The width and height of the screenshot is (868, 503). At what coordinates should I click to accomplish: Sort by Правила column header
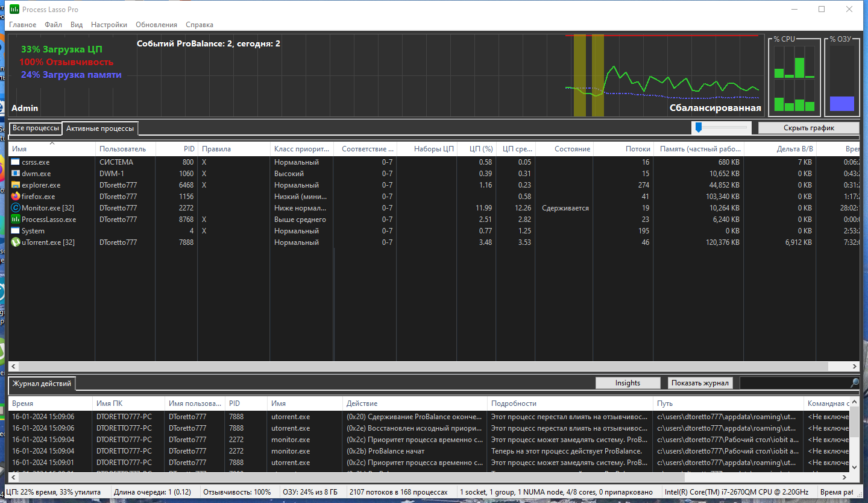pos(234,148)
